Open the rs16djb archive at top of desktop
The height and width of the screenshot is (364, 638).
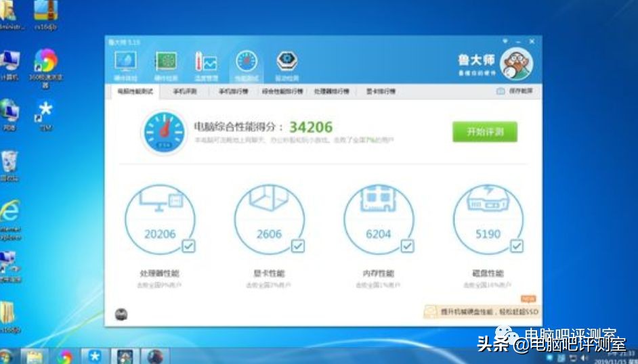pos(45,15)
